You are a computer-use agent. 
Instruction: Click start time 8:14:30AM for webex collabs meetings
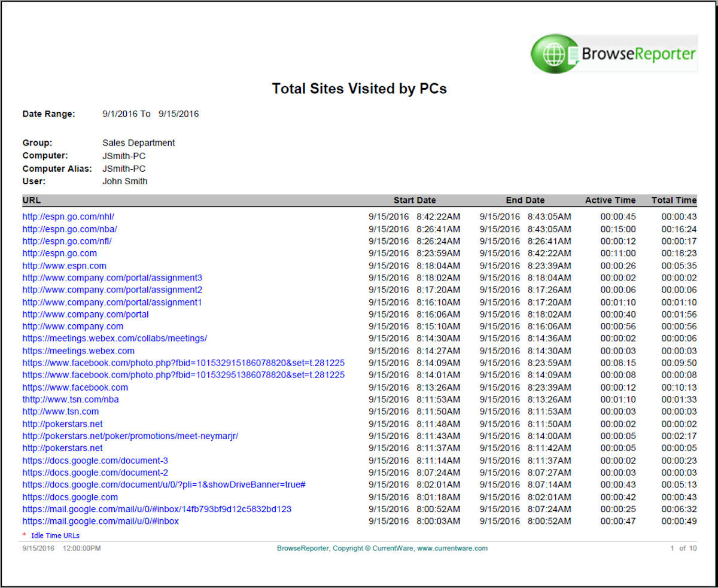coord(439,338)
